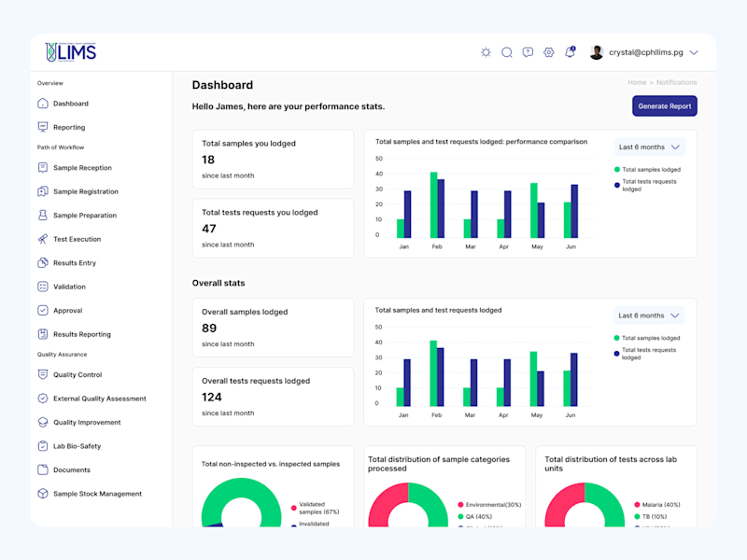Click the Results Reporting icon
Image resolution: width=747 pixels, height=560 pixels.
43,334
